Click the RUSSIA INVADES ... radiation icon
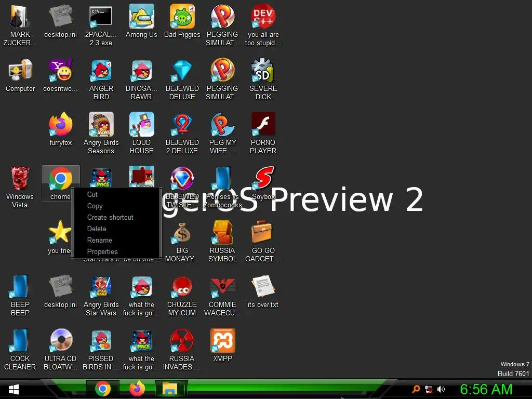 tap(182, 350)
